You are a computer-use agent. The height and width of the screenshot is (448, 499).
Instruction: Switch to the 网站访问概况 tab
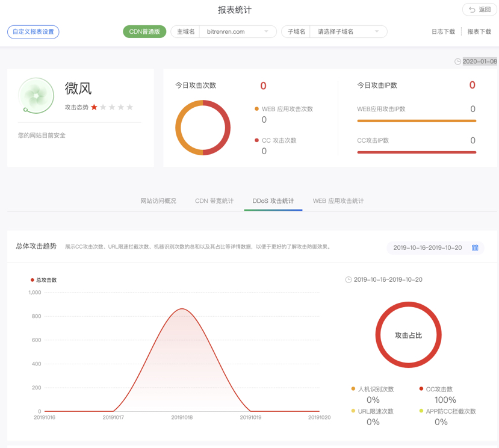pyautogui.click(x=158, y=201)
